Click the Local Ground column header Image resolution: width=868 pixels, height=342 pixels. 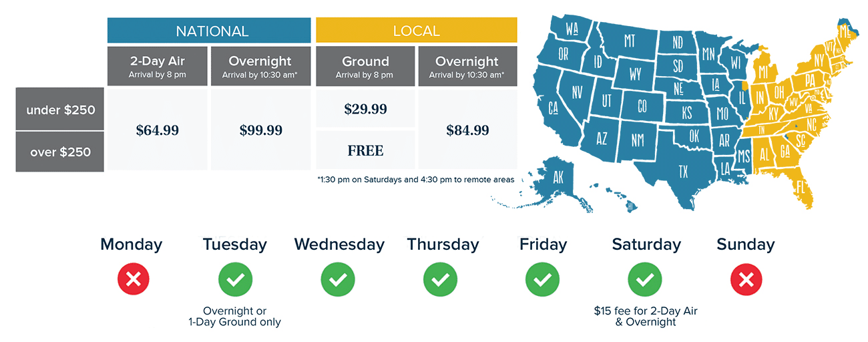pyautogui.click(x=365, y=66)
